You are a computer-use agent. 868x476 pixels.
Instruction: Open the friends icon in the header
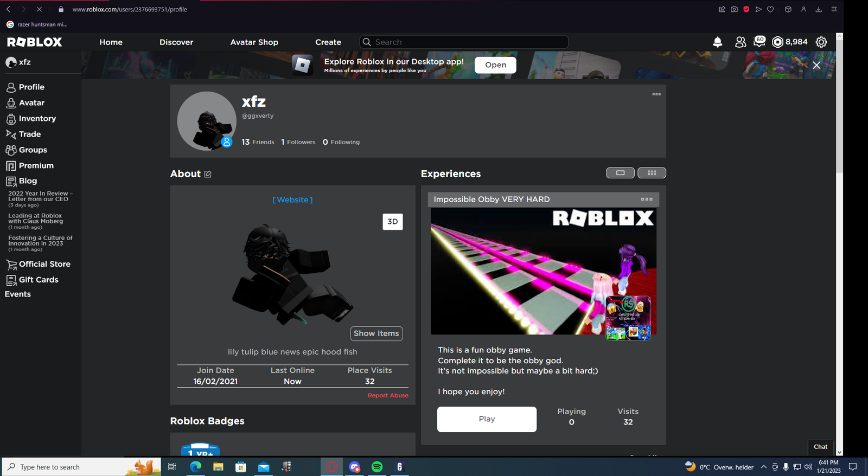(x=740, y=42)
